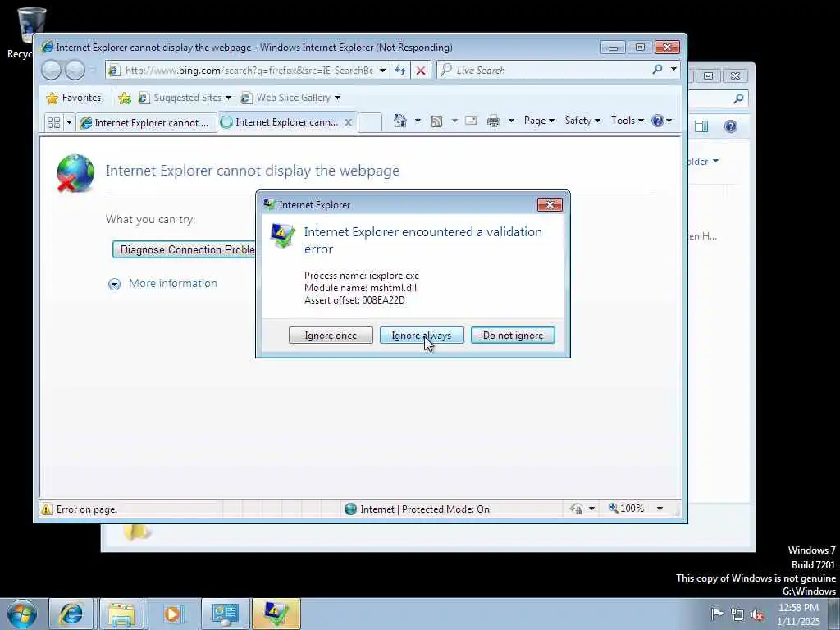Image resolution: width=840 pixels, height=630 pixels.
Task: Open Internet Explorer from the taskbar
Action: (71, 614)
